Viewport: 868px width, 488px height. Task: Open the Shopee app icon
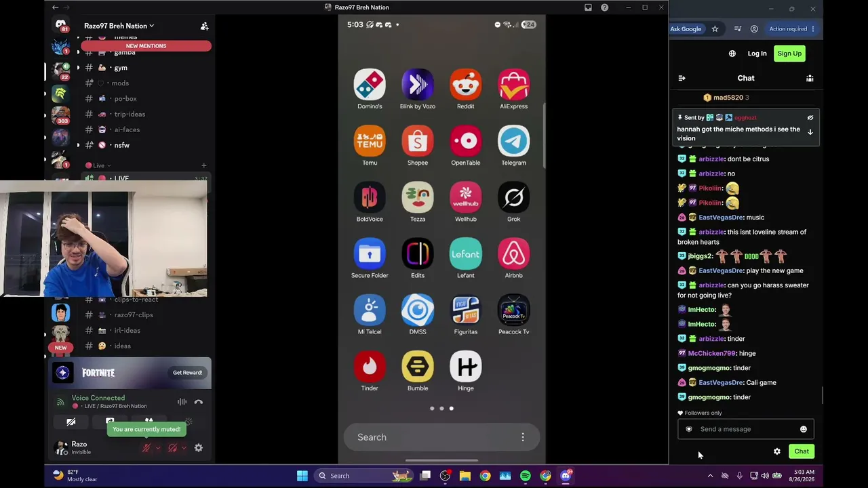(x=418, y=142)
